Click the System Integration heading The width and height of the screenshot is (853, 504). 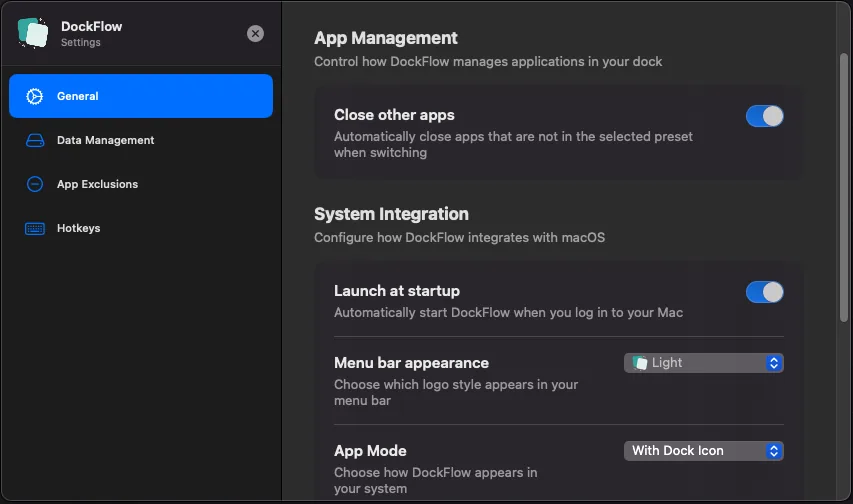click(x=391, y=214)
